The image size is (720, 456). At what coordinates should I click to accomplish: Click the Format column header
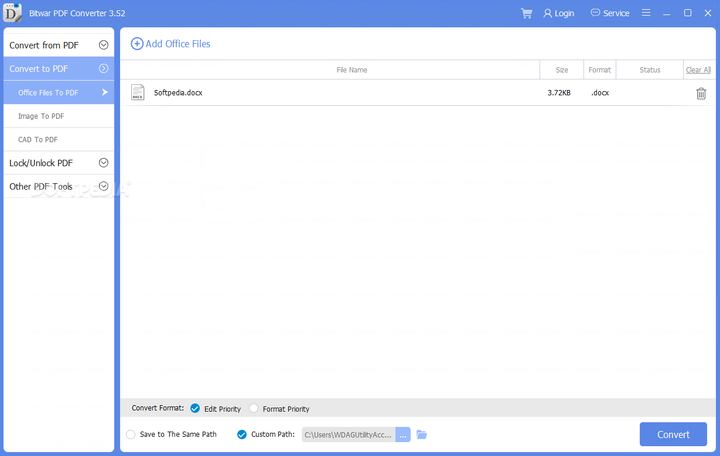click(x=600, y=70)
